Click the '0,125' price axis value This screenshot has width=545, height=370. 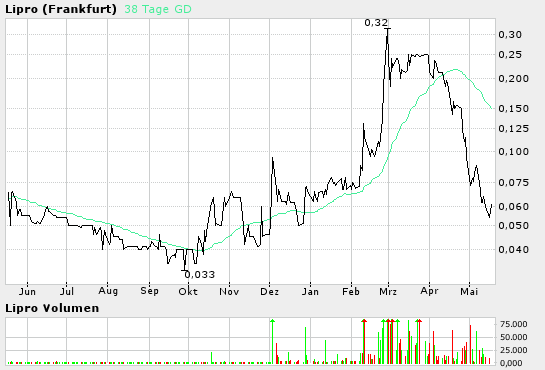(x=513, y=129)
